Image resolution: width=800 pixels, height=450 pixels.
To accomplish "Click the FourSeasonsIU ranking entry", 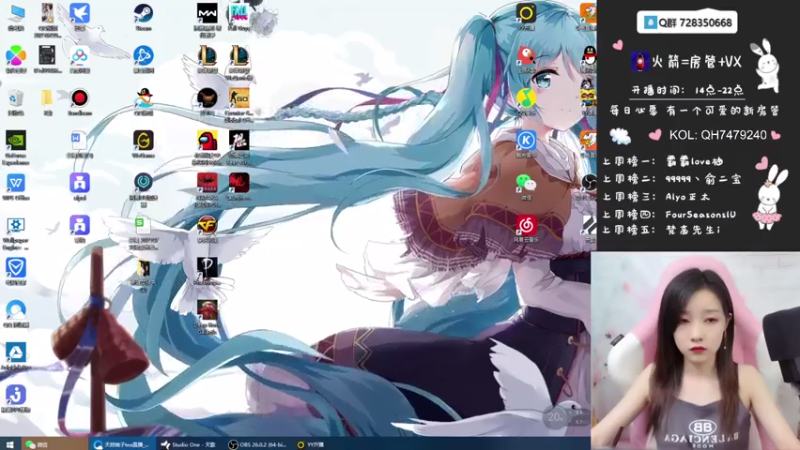I will (x=700, y=215).
